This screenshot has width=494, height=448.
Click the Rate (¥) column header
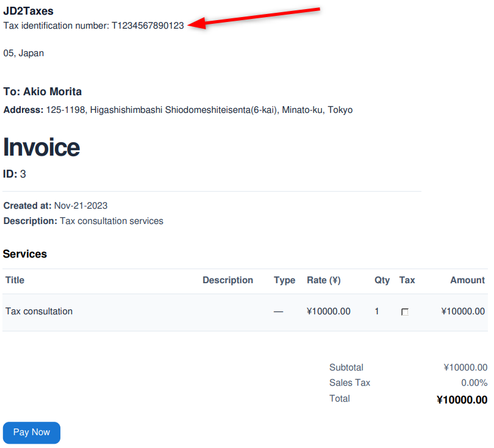[x=323, y=280]
